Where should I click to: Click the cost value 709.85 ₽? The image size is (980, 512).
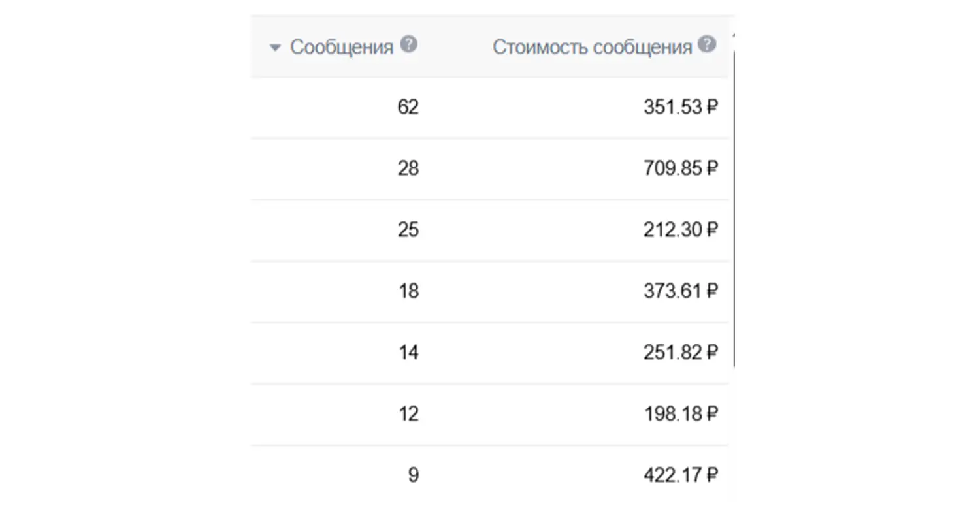(x=680, y=168)
